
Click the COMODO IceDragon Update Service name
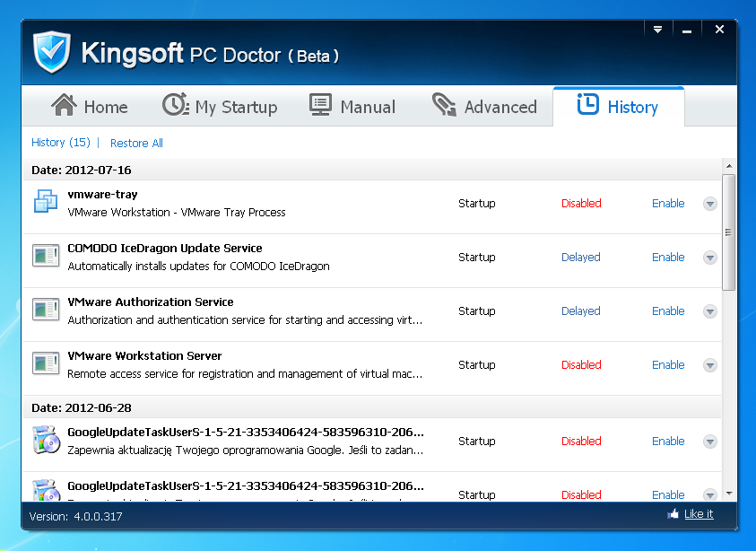(165, 248)
